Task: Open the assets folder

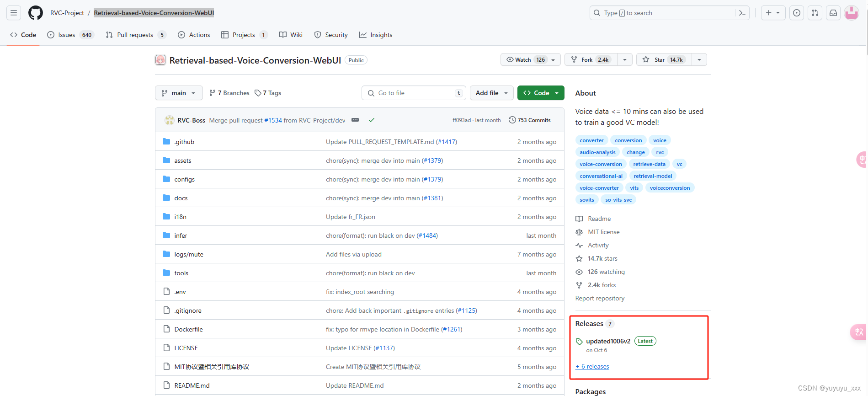Action: pos(183,161)
